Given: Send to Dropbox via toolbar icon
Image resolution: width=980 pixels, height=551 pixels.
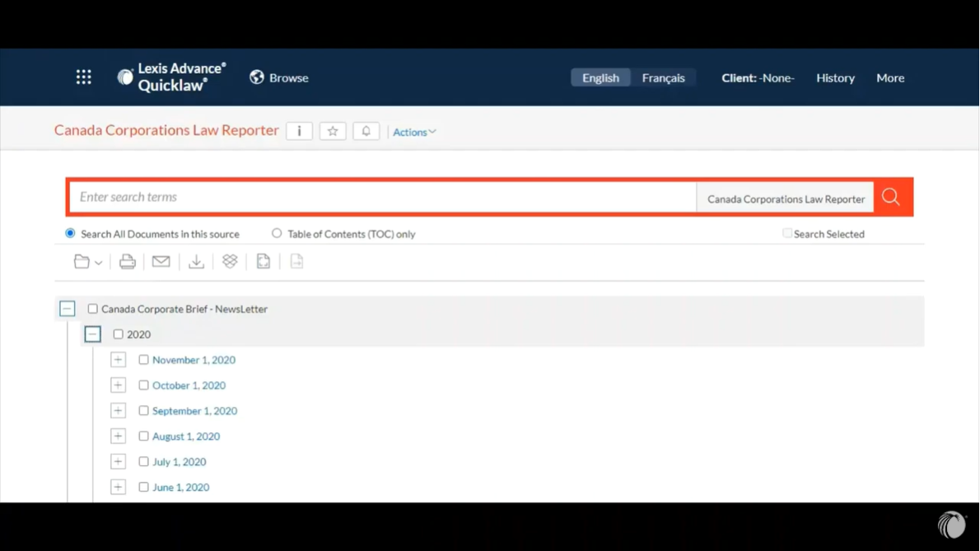Looking at the screenshot, I should (x=230, y=261).
